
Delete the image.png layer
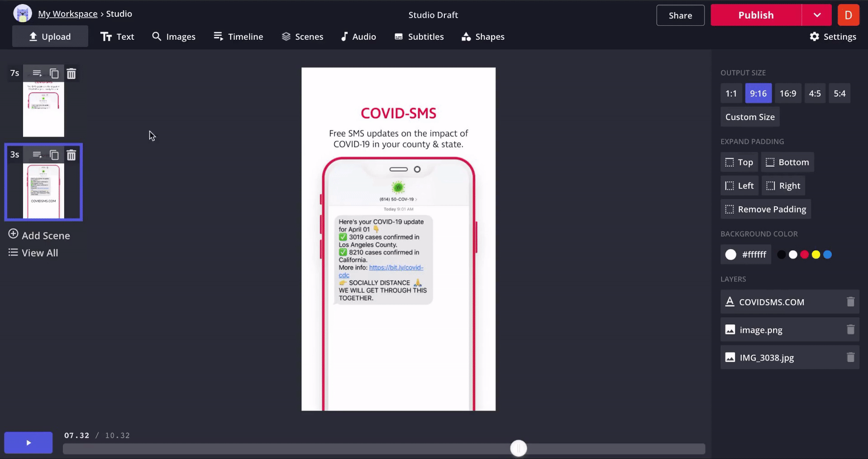coord(850,330)
